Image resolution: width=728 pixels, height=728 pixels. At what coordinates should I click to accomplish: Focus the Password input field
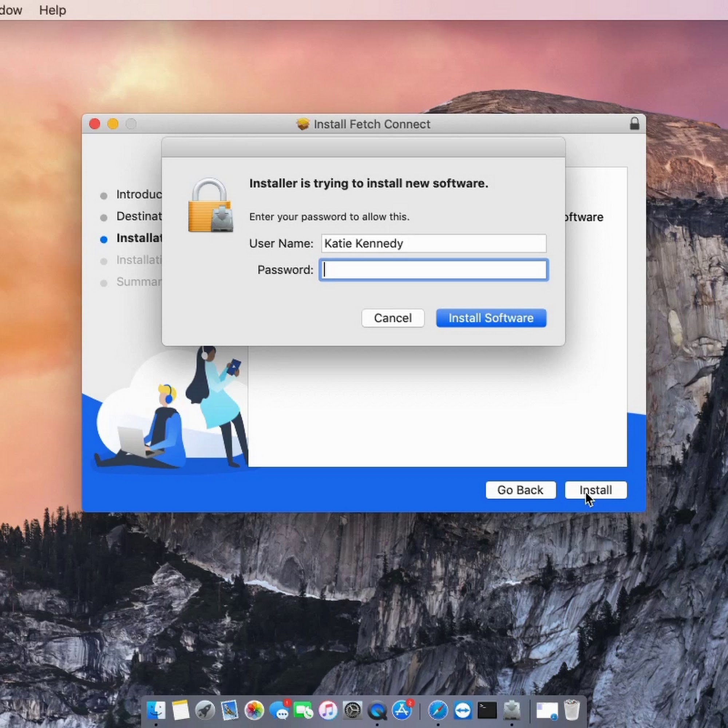433,270
